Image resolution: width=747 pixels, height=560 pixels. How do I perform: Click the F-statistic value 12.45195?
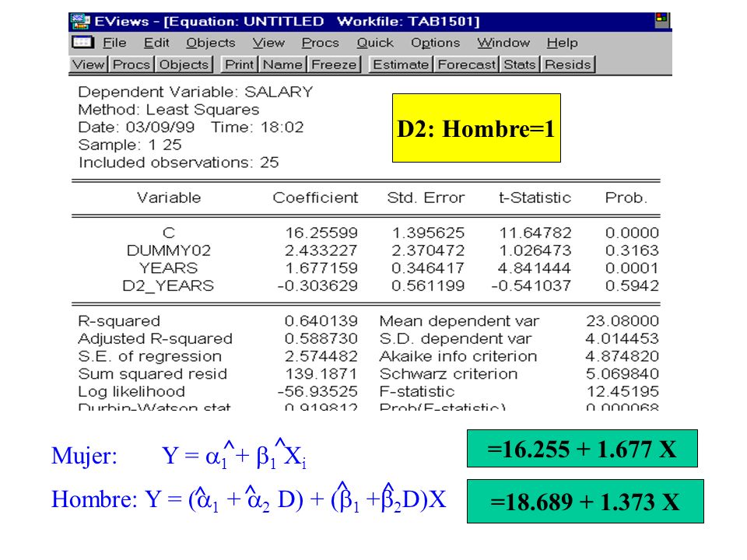(x=622, y=391)
